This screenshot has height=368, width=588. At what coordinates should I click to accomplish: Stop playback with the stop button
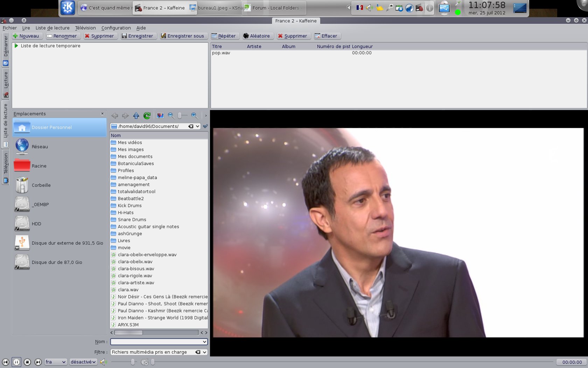[27, 362]
